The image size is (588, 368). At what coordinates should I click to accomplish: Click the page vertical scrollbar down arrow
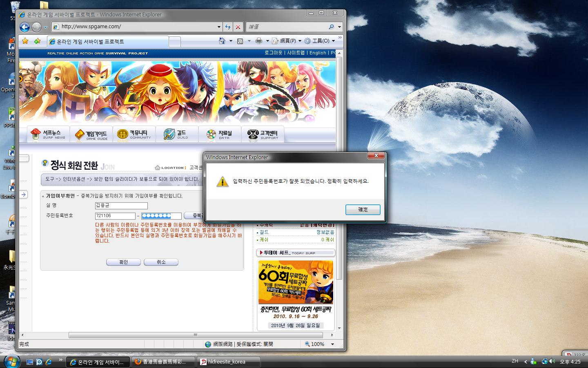click(339, 328)
